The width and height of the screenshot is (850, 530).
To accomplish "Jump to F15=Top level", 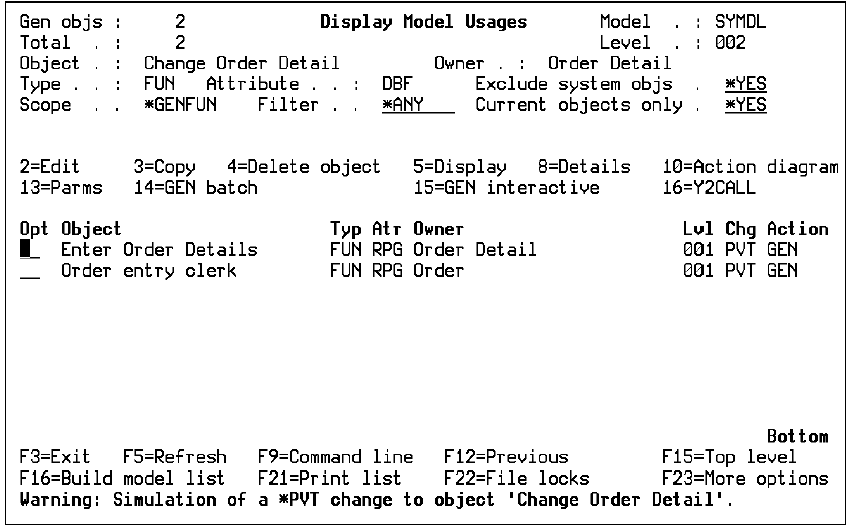I will 729,457.
